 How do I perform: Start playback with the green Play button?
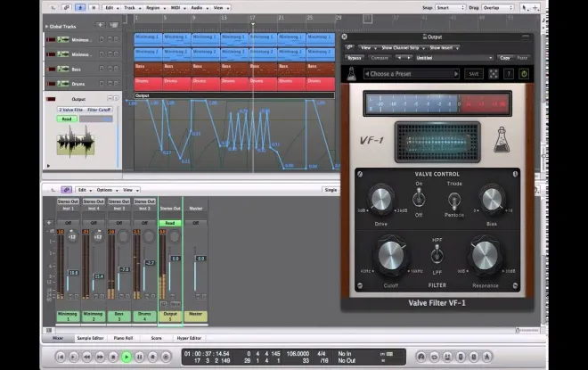point(127,357)
